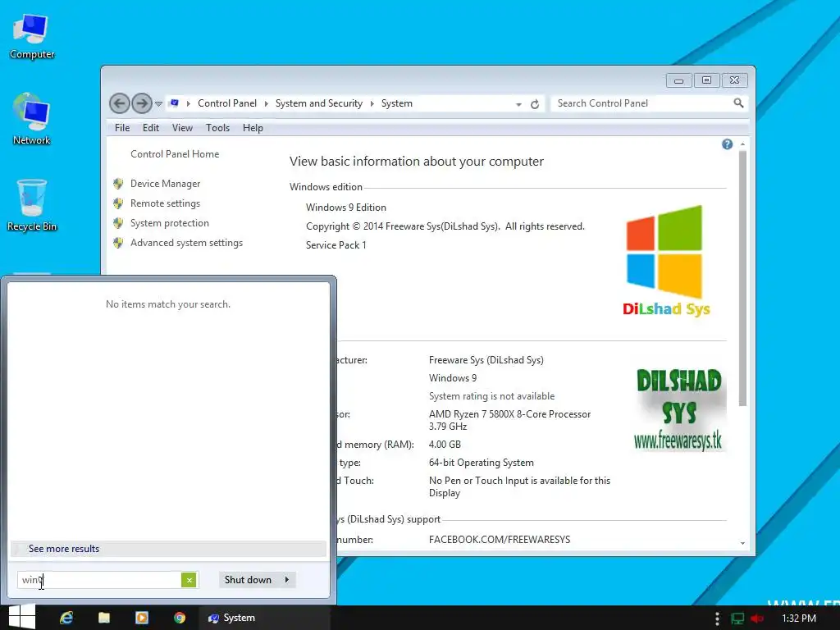Refresh the System page

click(x=535, y=104)
